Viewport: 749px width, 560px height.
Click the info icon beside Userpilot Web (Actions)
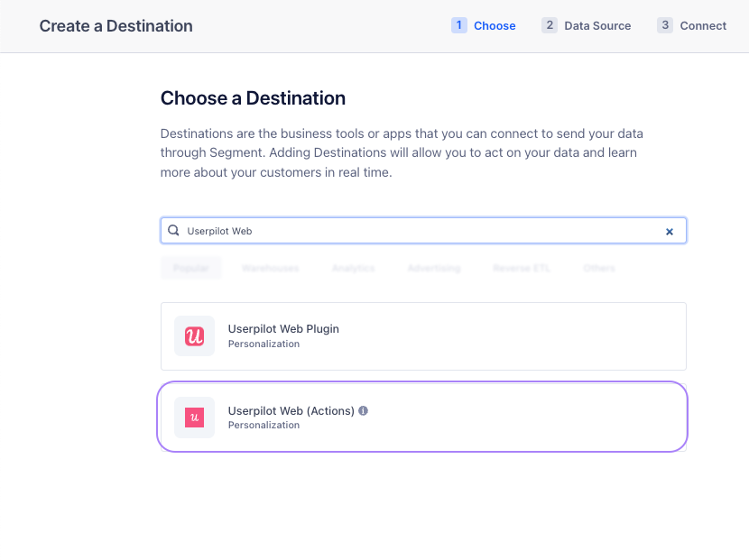[x=363, y=410]
